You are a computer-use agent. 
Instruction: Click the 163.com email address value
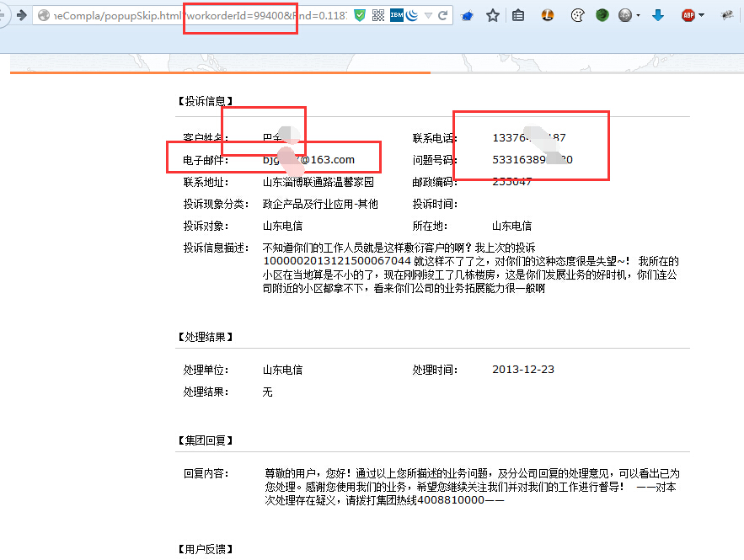[308, 160]
